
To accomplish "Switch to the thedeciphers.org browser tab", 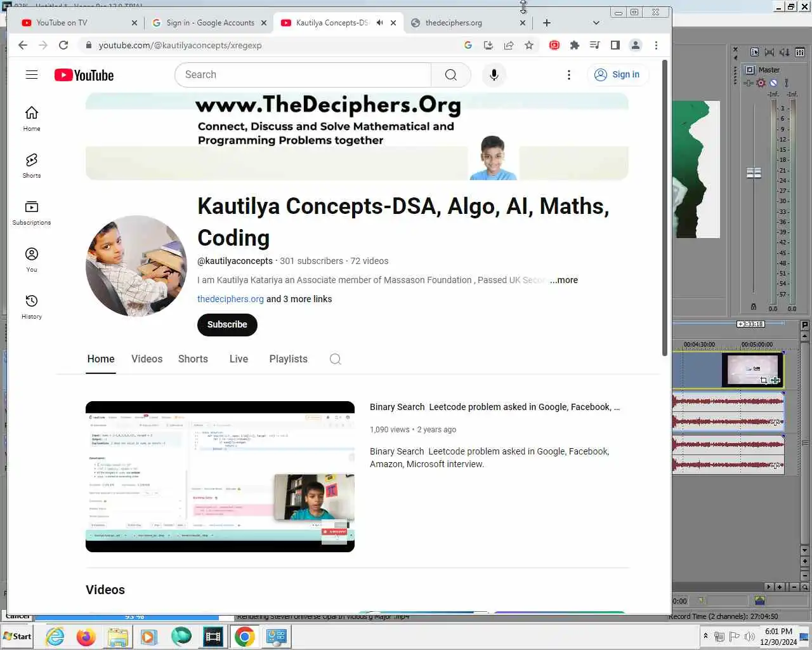I will click(x=468, y=22).
